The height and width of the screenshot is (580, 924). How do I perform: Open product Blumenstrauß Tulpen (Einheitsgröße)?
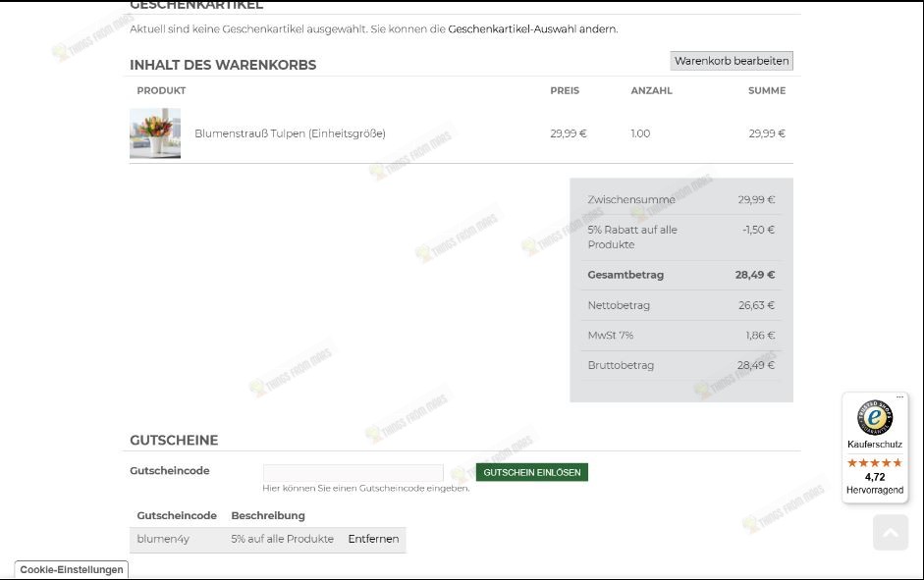pyautogui.click(x=290, y=133)
